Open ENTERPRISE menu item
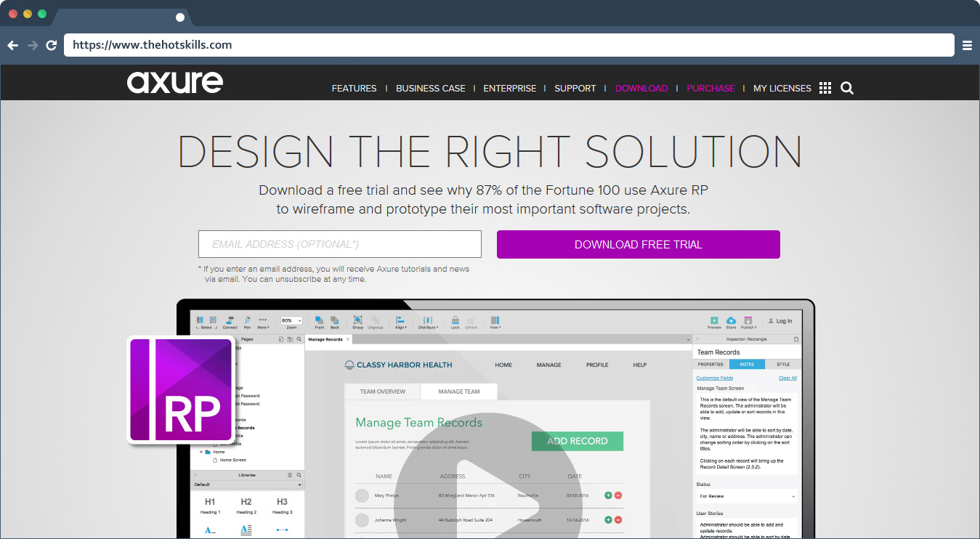980x539 pixels. coord(509,89)
